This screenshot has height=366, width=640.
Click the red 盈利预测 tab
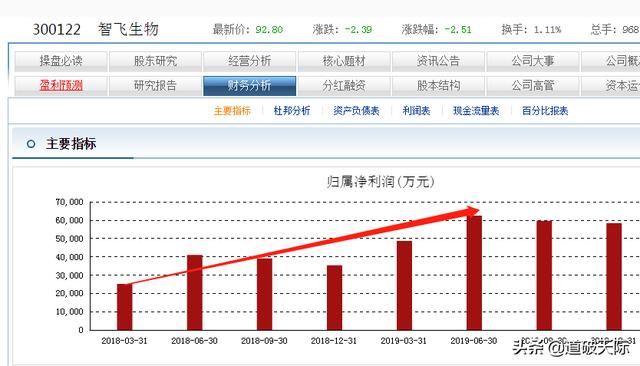point(61,86)
